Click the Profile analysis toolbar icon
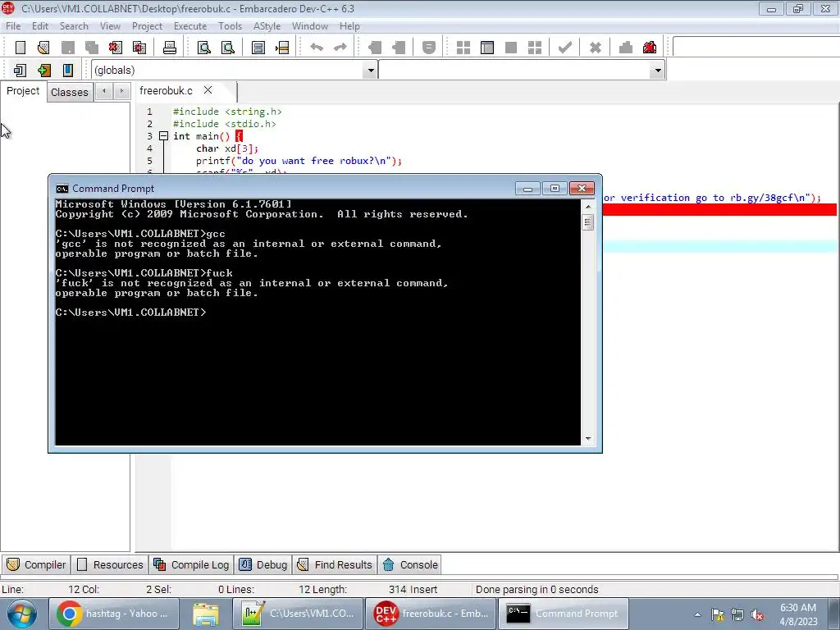 [x=626, y=48]
